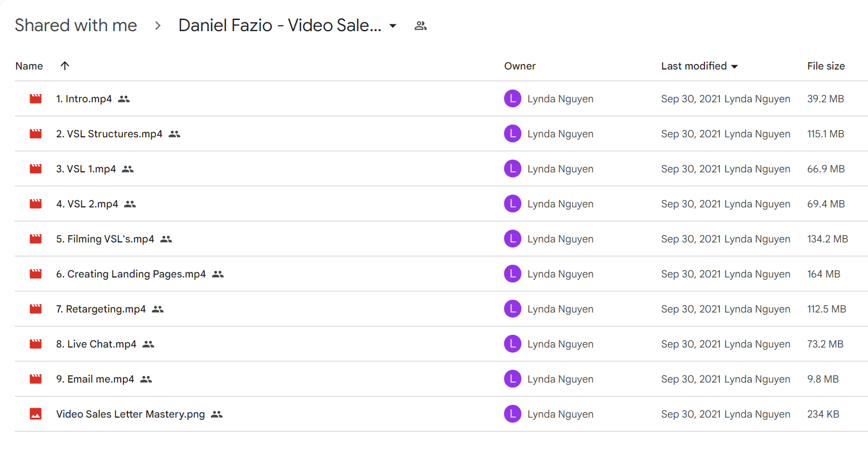Screen dimensions: 868x451
Task: Click the 234 KB file size
Action: [x=823, y=414]
